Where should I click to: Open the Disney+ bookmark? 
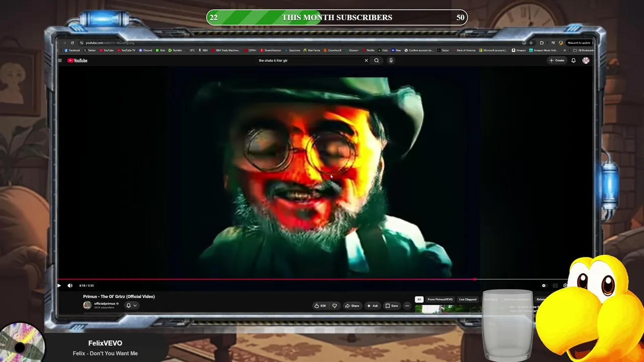tap(352, 50)
